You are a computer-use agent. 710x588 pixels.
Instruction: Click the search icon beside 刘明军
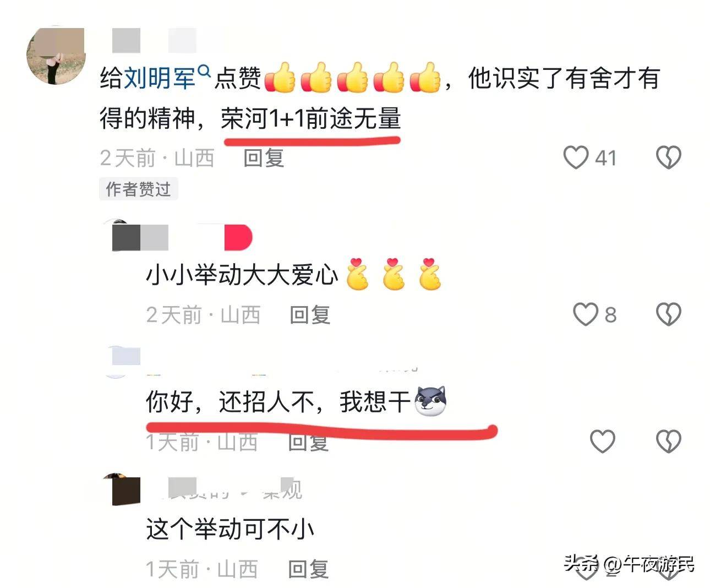204,71
